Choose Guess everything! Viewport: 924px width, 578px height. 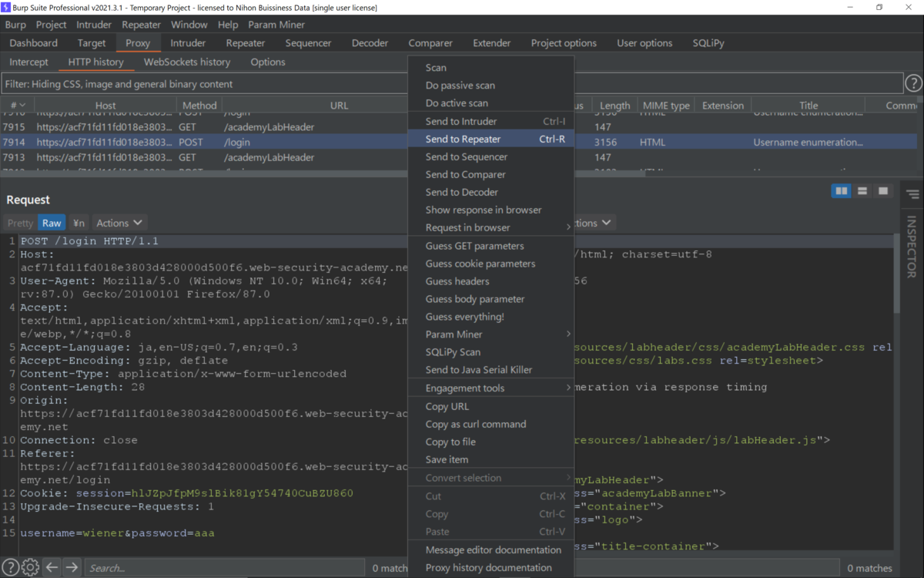[491, 317]
